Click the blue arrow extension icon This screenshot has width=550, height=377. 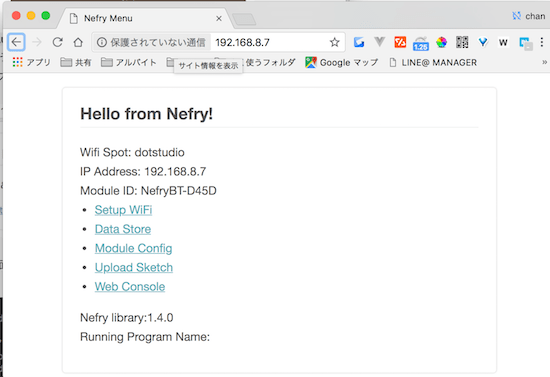pyautogui.click(x=359, y=42)
